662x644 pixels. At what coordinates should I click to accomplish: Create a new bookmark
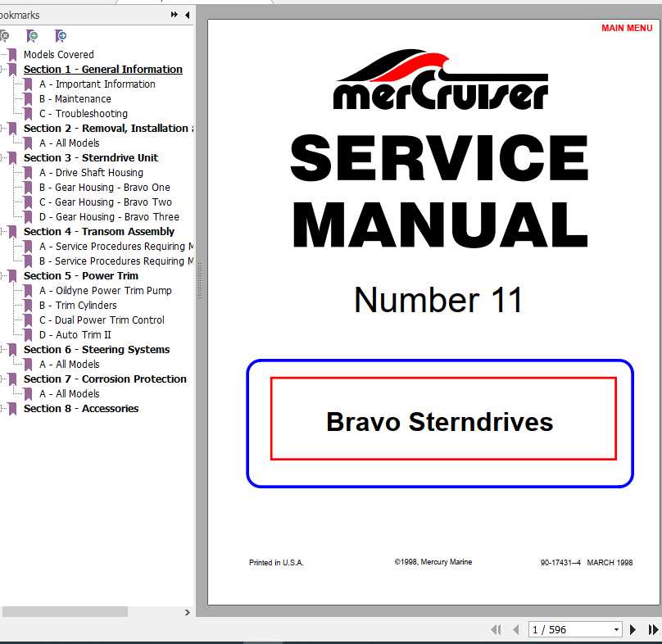tap(32, 36)
